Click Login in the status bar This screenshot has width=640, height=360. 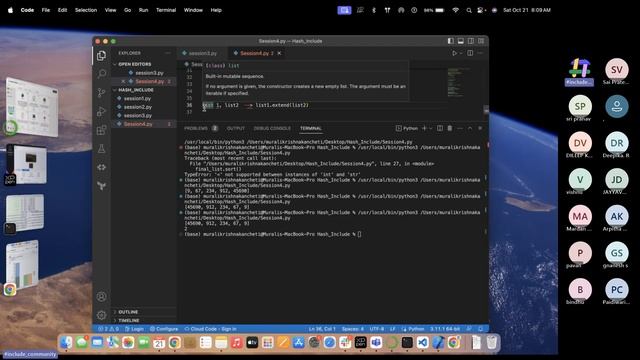coord(134,329)
